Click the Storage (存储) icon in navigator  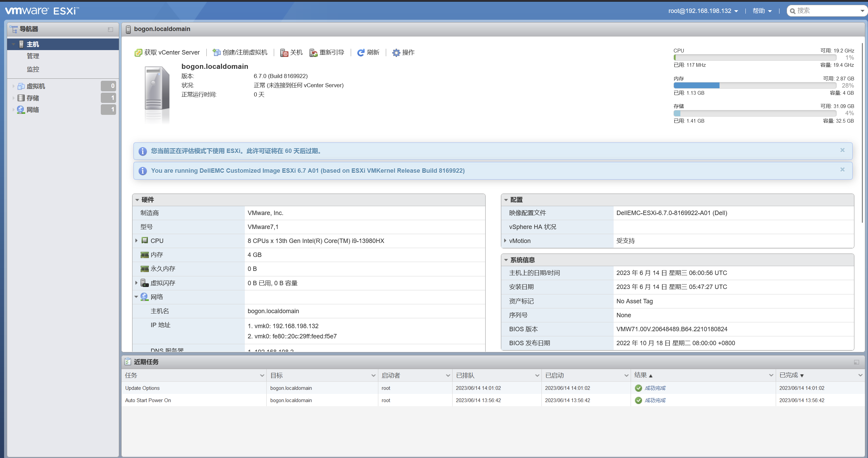21,98
